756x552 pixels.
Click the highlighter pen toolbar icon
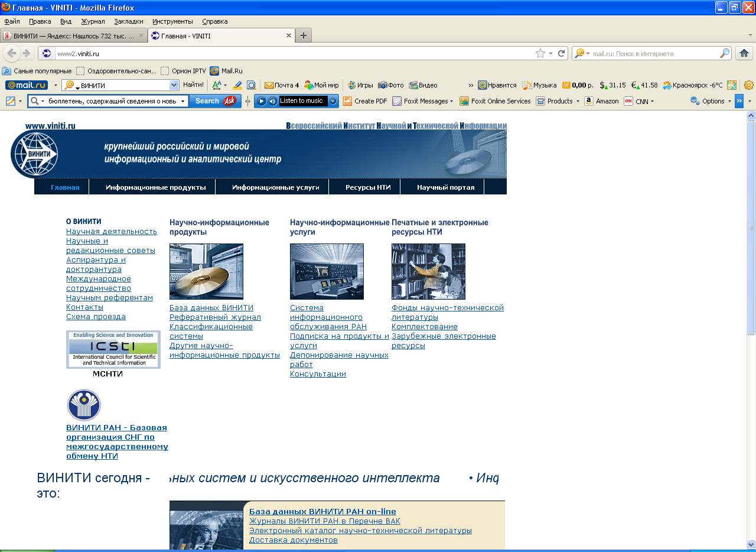coord(237,85)
